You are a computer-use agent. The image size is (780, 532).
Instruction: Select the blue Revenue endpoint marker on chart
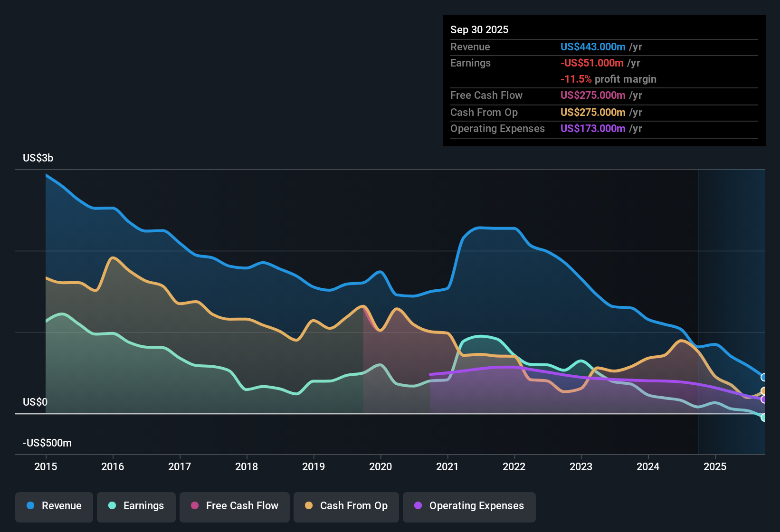pyautogui.click(x=763, y=377)
